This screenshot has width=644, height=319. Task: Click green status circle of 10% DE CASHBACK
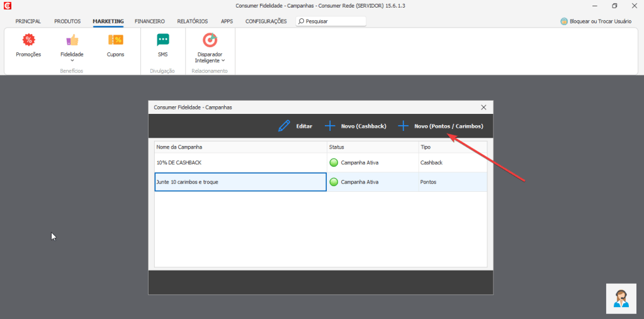pyautogui.click(x=334, y=162)
